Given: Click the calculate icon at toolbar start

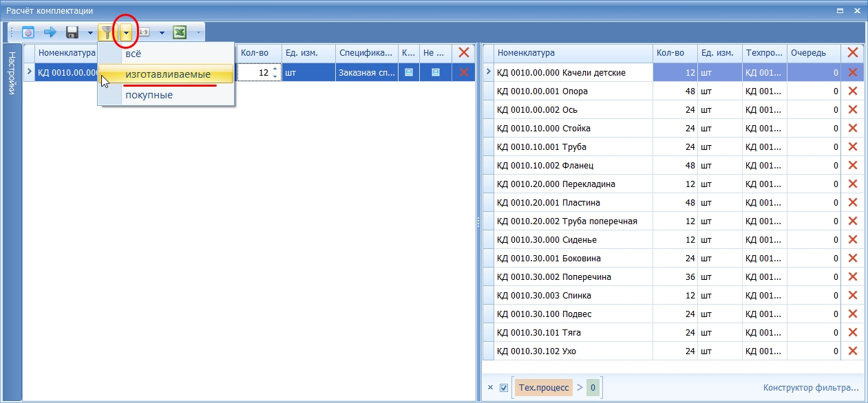Looking at the screenshot, I should 28,32.
